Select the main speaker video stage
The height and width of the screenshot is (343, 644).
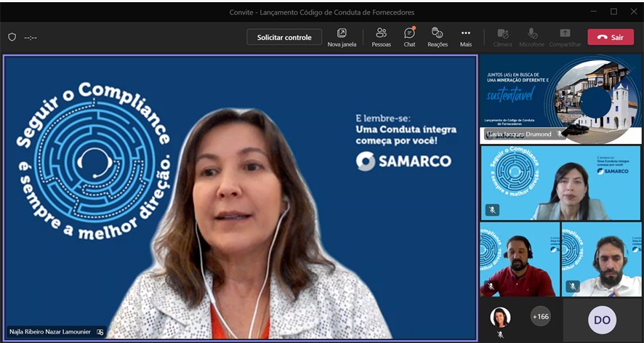240,196
